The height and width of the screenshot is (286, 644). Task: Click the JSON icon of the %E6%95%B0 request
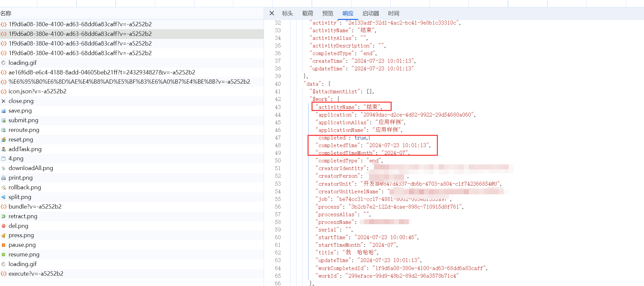coord(3,82)
